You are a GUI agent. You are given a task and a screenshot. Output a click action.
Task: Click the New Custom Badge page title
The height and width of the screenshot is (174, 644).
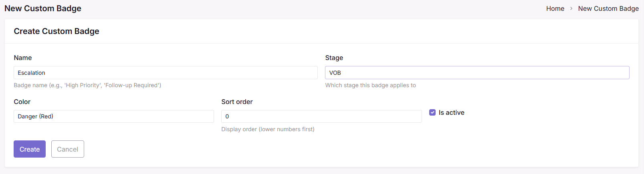click(43, 8)
